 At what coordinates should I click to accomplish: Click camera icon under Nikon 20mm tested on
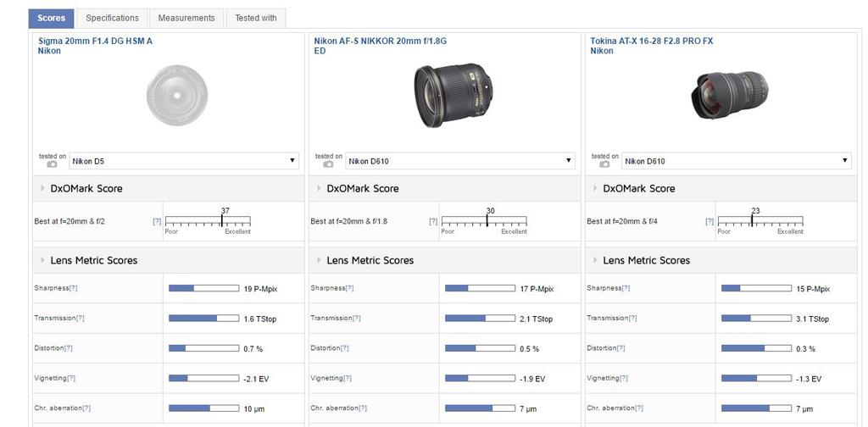(327, 164)
